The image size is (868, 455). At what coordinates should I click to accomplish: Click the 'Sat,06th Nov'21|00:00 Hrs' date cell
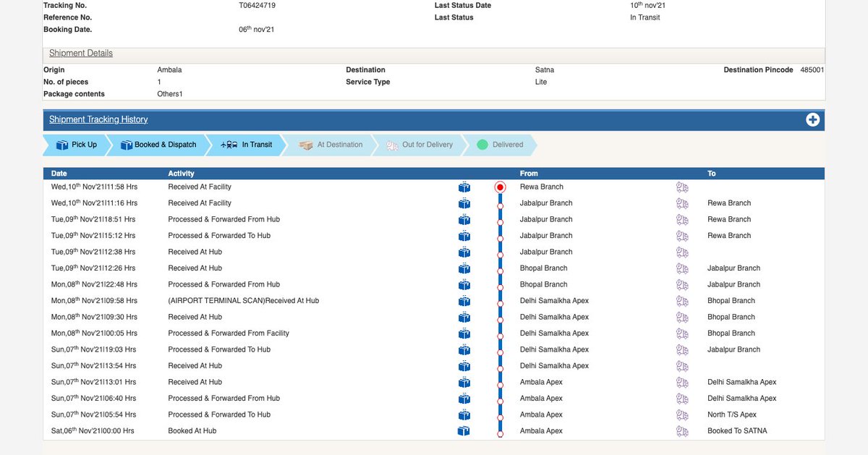pos(93,431)
